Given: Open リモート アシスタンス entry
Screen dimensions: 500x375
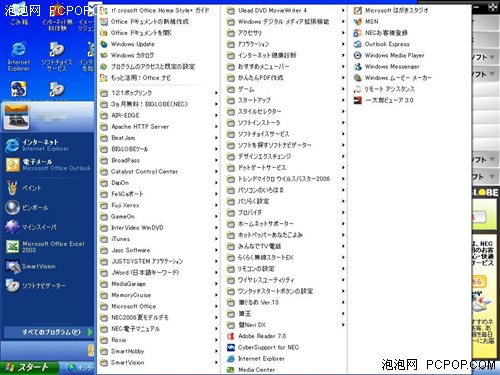Looking at the screenshot, I should point(384,89).
